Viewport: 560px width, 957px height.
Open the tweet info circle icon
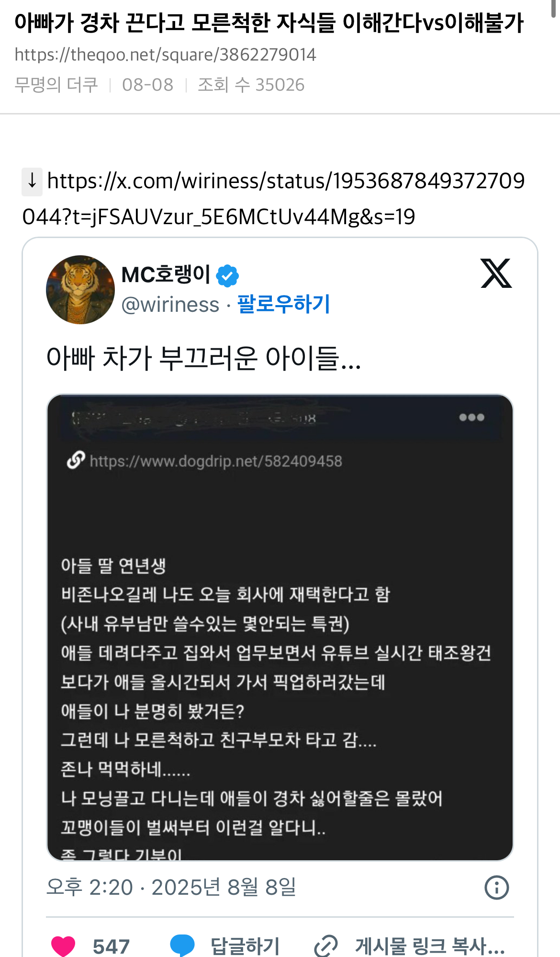(x=496, y=888)
